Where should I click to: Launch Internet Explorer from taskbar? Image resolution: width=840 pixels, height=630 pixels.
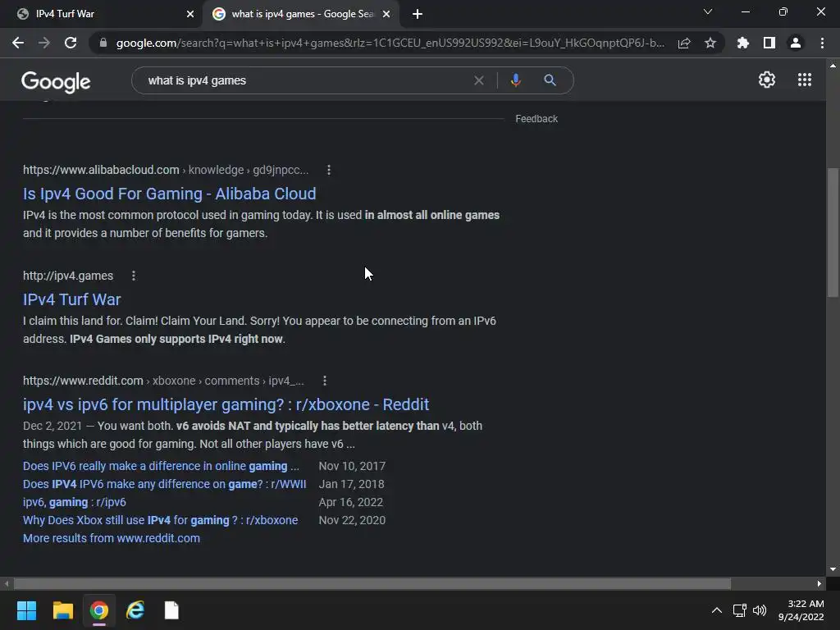pos(135,610)
